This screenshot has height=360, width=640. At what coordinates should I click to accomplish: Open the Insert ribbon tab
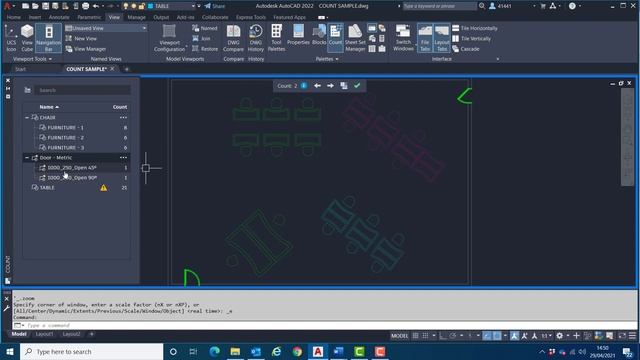[x=35, y=17]
